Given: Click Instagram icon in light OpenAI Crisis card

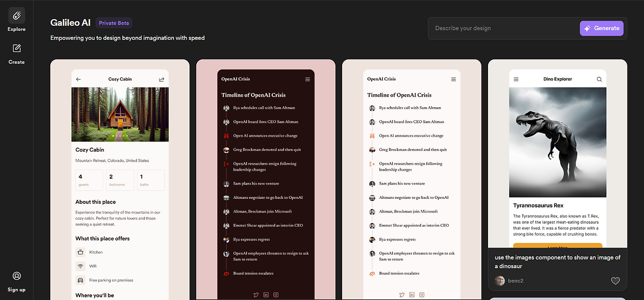Looking at the screenshot, I should click(422, 295).
